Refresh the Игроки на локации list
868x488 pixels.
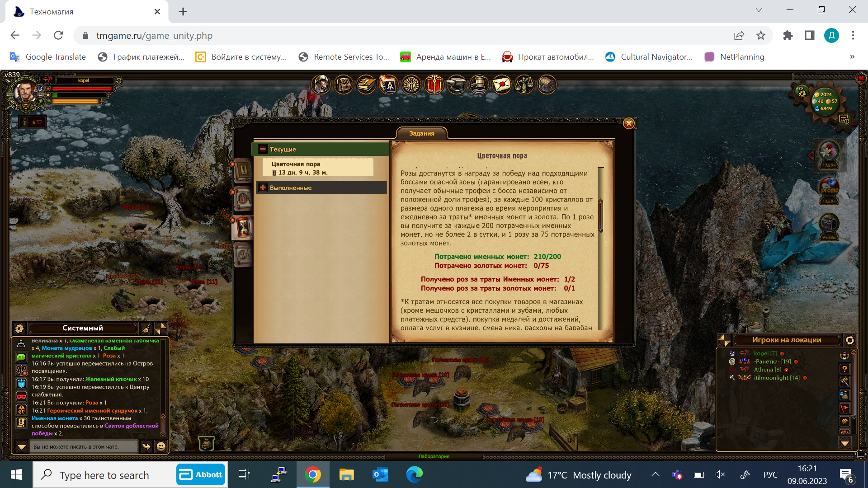tap(850, 340)
